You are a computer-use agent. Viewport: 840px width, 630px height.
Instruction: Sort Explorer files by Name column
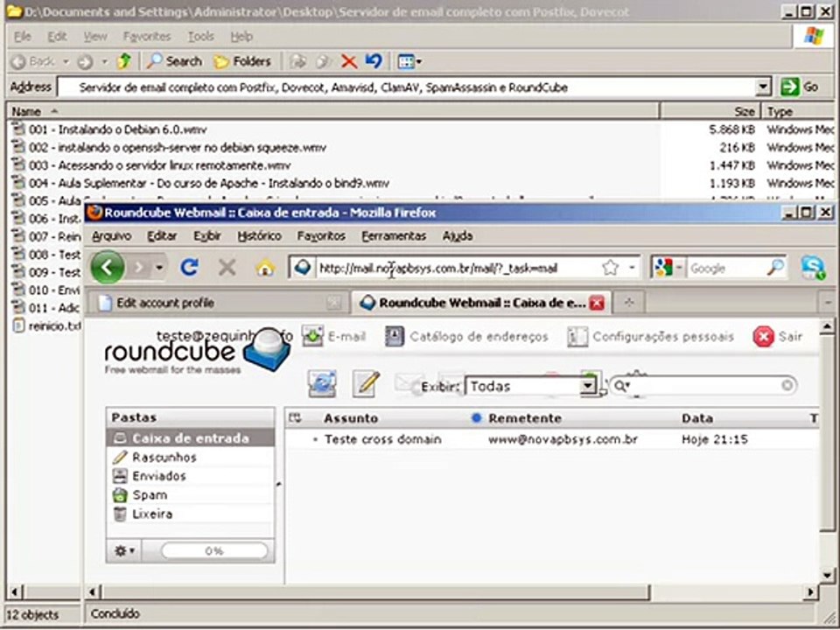(332, 111)
